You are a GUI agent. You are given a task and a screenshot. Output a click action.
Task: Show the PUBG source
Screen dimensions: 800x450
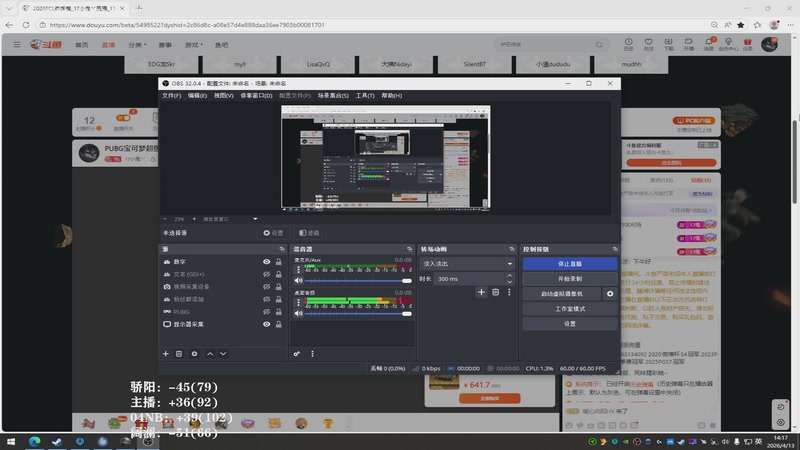(266, 312)
